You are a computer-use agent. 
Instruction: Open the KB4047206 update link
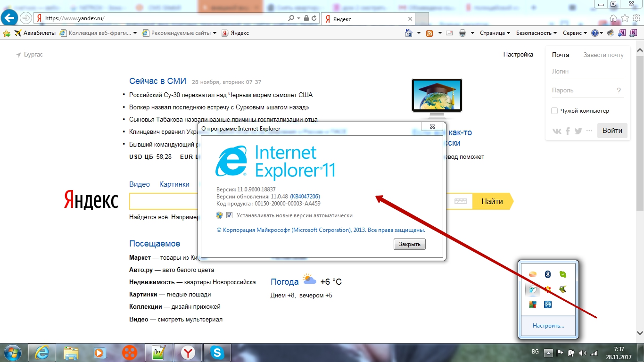pos(305,197)
